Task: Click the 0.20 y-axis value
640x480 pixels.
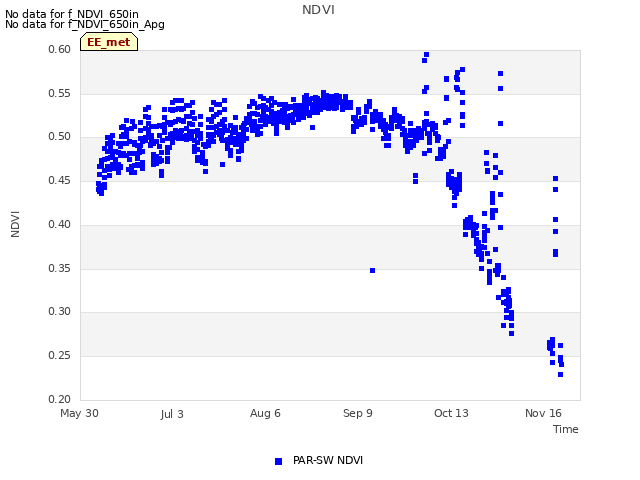Action: tap(59, 399)
